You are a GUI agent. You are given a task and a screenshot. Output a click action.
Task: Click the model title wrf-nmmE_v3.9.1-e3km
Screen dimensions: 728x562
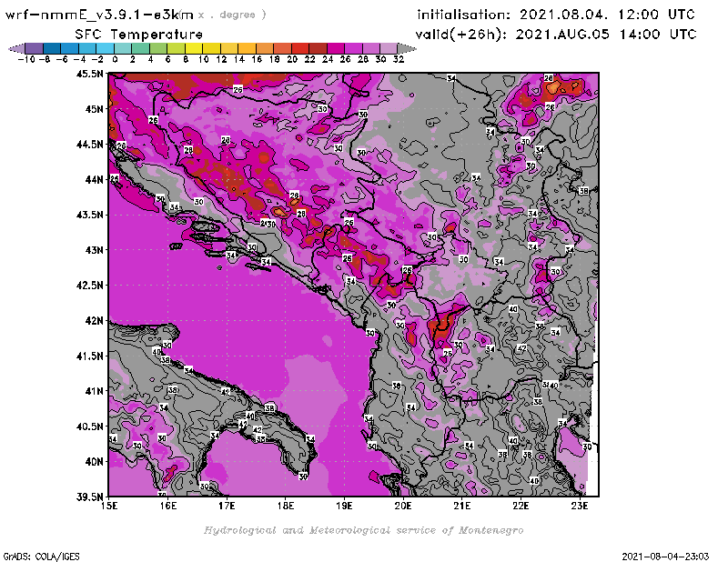(99, 15)
